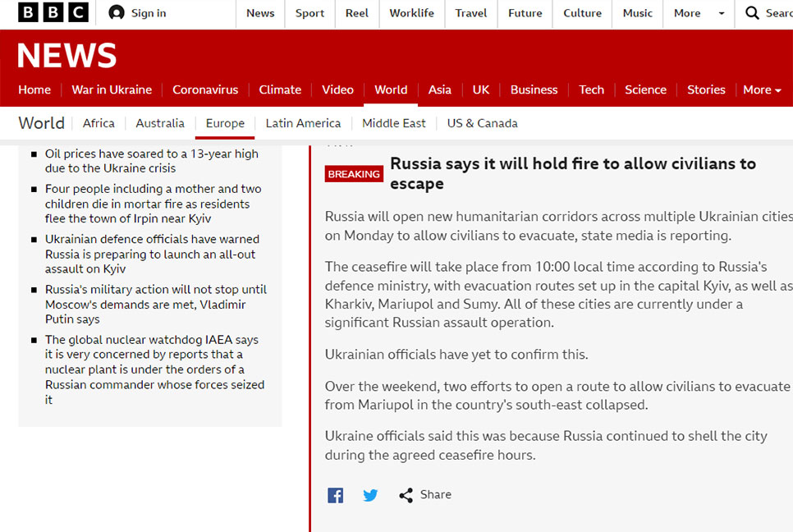
Task: Open the Latin America subsection
Action: pyautogui.click(x=303, y=123)
